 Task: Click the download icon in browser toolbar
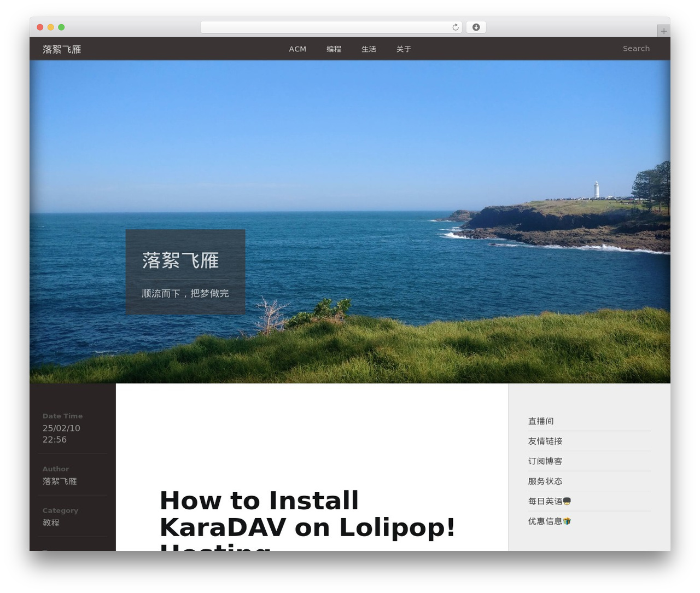click(476, 27)
